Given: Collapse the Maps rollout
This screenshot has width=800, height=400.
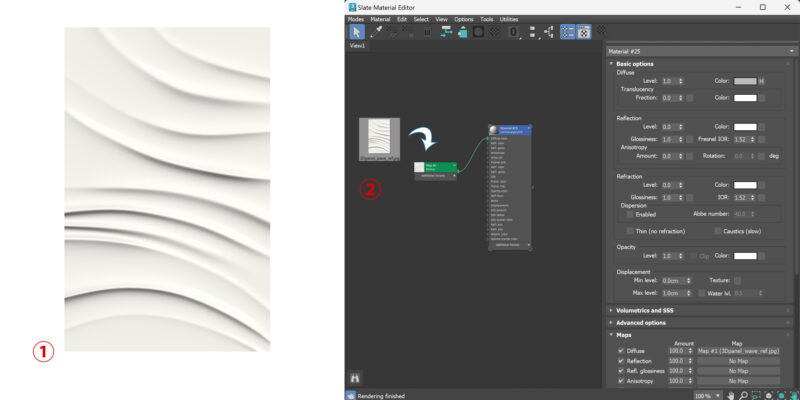Looking at the screenshot, I should pyautogui.click(x=611, y=335).
